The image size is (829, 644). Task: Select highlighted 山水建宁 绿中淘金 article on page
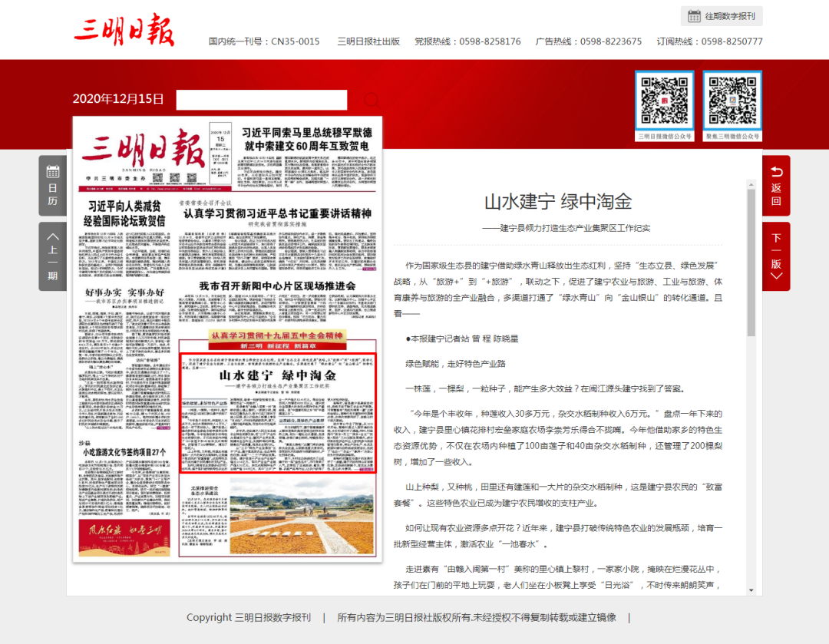click(x=278, y=412)
